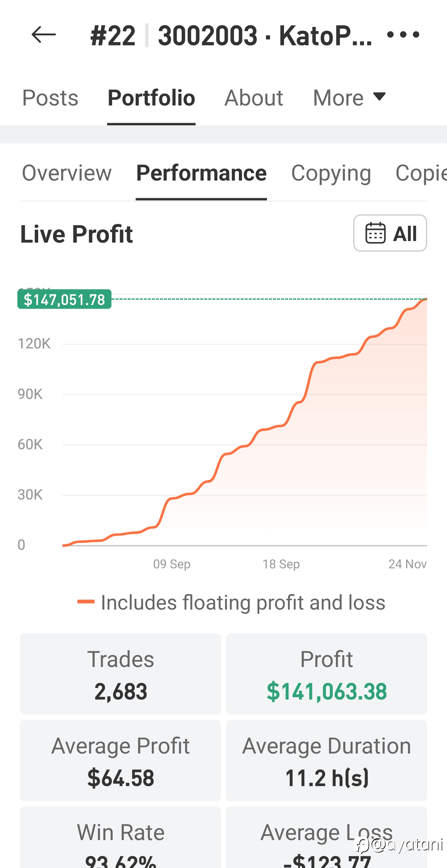The height and width of the screenshot is (868, 447).
Task: Tap the profile title #22 3002003 KatoP...
Action: (x=231, y=35)
